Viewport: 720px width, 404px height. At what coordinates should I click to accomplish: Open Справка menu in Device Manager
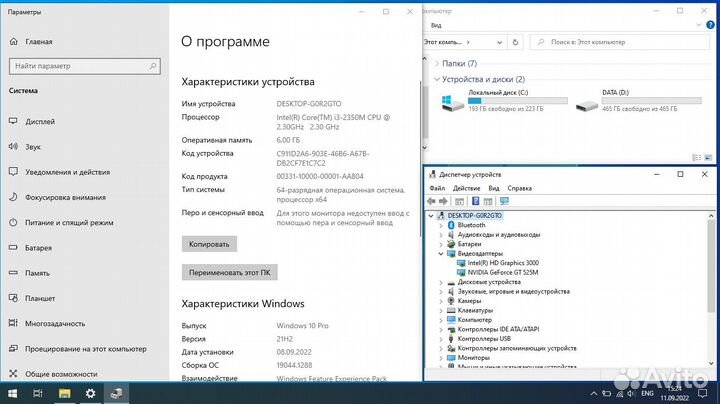click(519, 188)
